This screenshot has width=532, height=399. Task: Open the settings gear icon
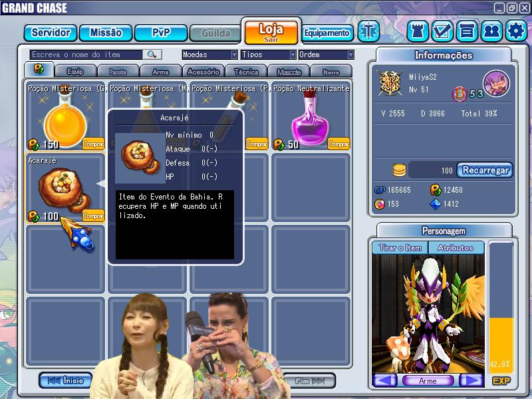[516, 31]
